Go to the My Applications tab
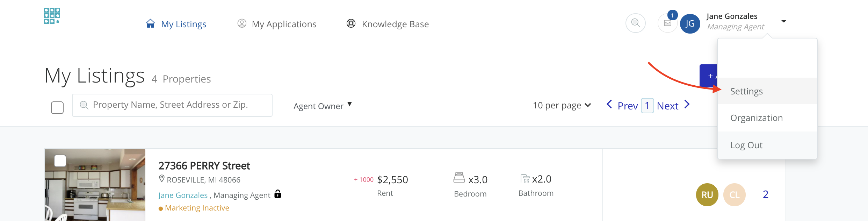 click(284, 24)
